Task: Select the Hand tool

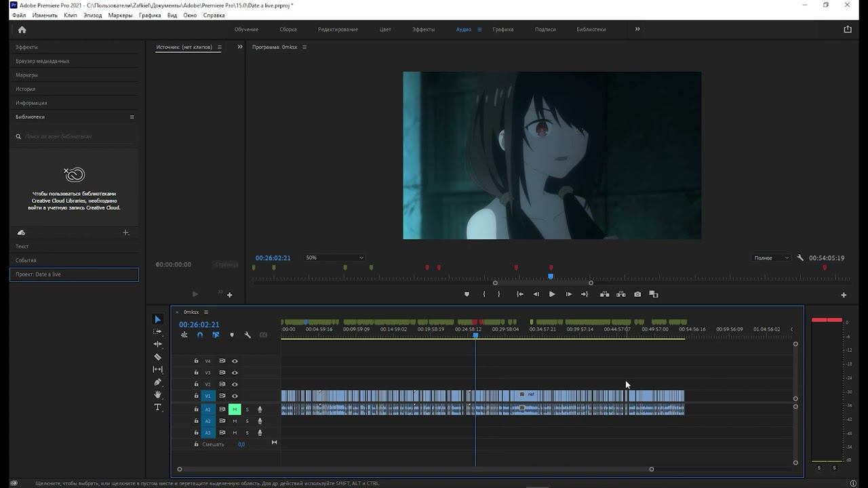Action: point(157,394)
